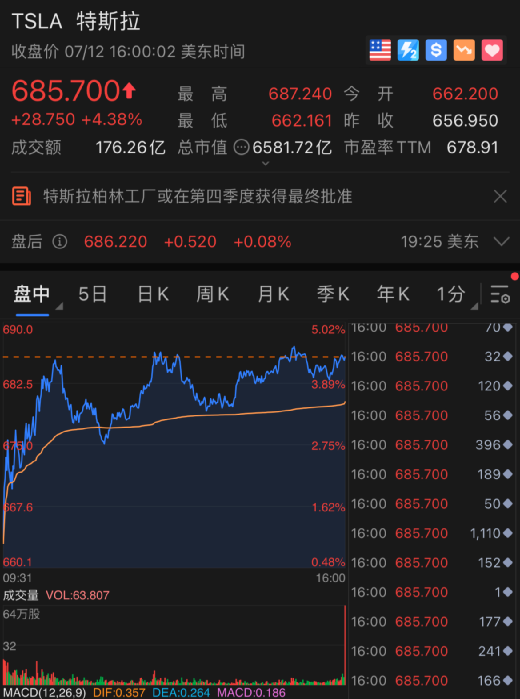Screen dimensions: 520x699
Task: Tap the after-hours price 686.220
Action: click(x=116, y=242)
